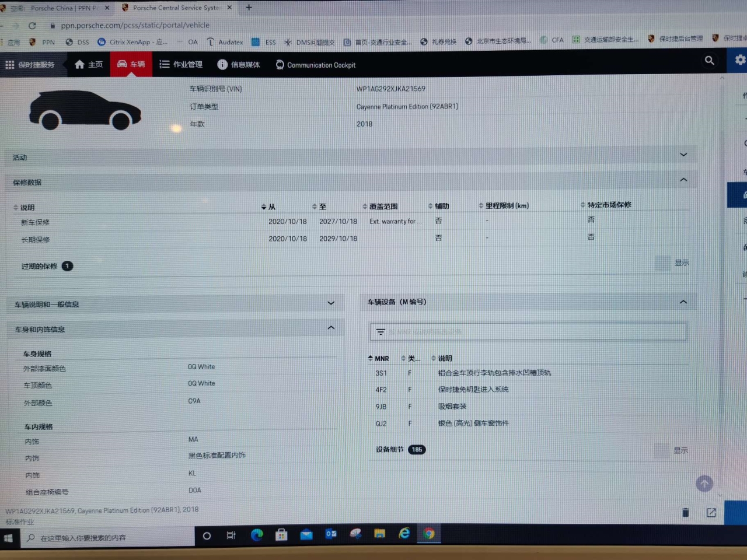
Task: Click the search magnifier in the top bar
Action: click(710, 60)
